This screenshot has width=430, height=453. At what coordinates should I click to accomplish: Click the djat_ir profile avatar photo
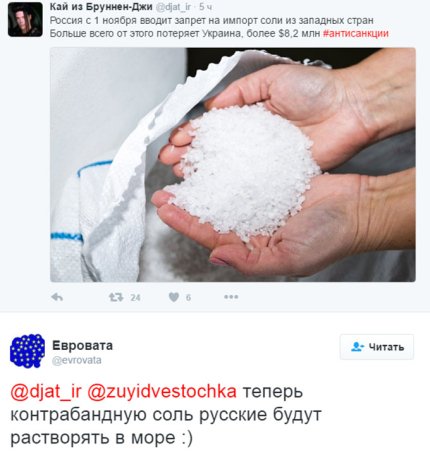[25, 19]
